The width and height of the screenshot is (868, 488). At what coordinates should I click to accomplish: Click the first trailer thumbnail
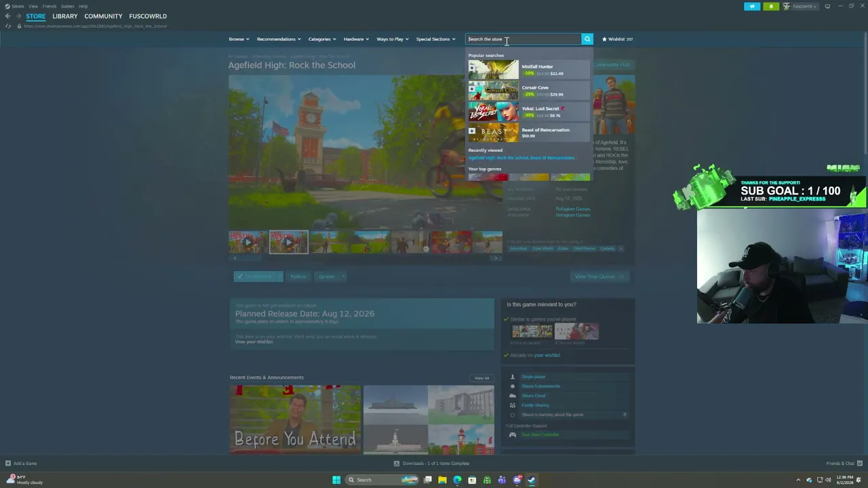[x=248, y=242]
